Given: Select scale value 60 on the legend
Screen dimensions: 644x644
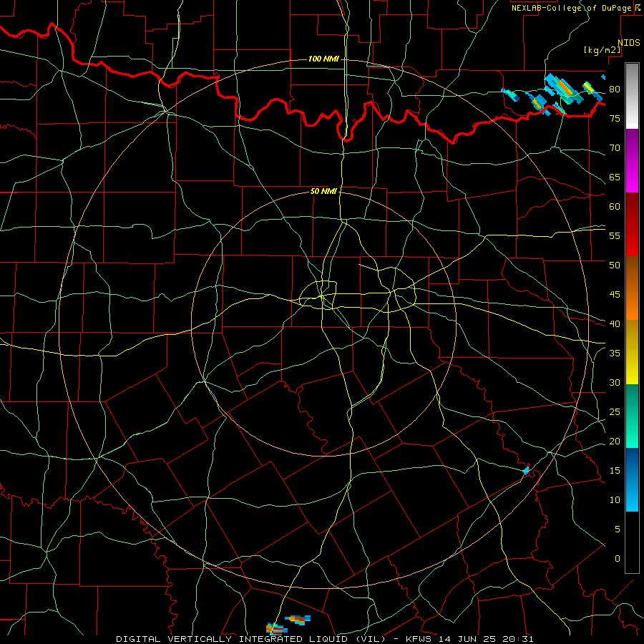Looking at the screenshot, I should 615,207.
